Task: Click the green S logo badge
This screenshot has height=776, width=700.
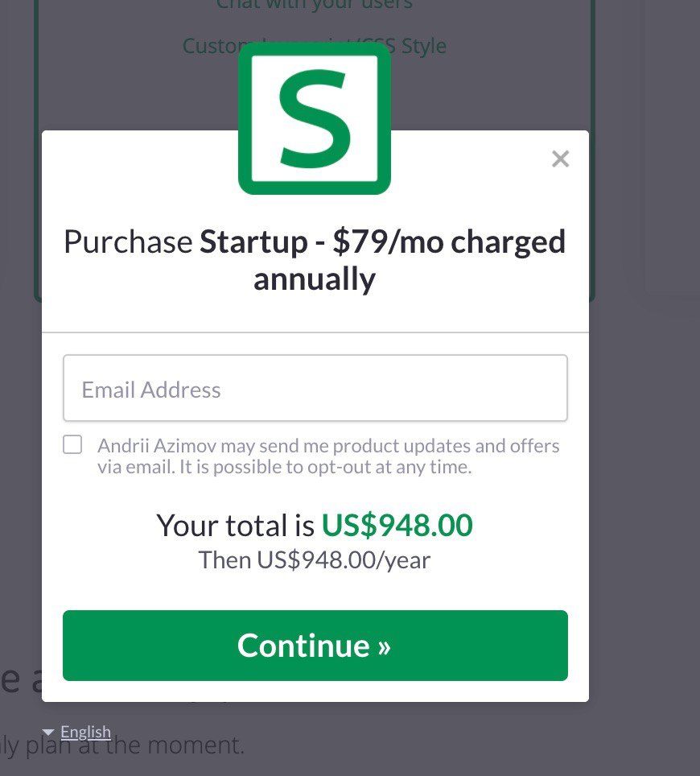Action: pos(315,118)
